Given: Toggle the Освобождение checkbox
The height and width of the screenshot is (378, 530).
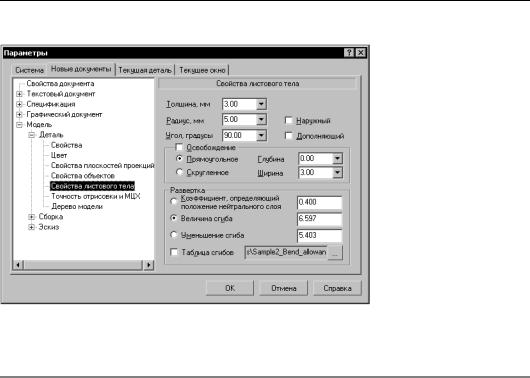Looking at the screenshot, I should click(179, 147).
